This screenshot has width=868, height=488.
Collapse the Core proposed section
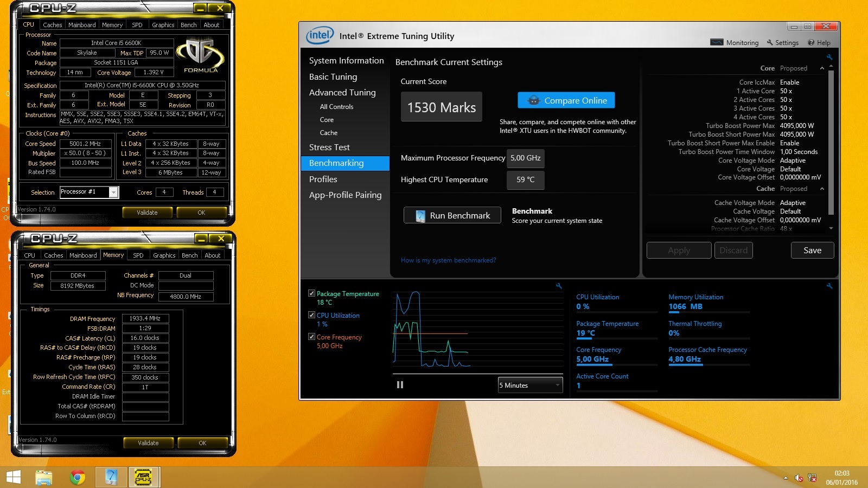click(x=822, y=68)
